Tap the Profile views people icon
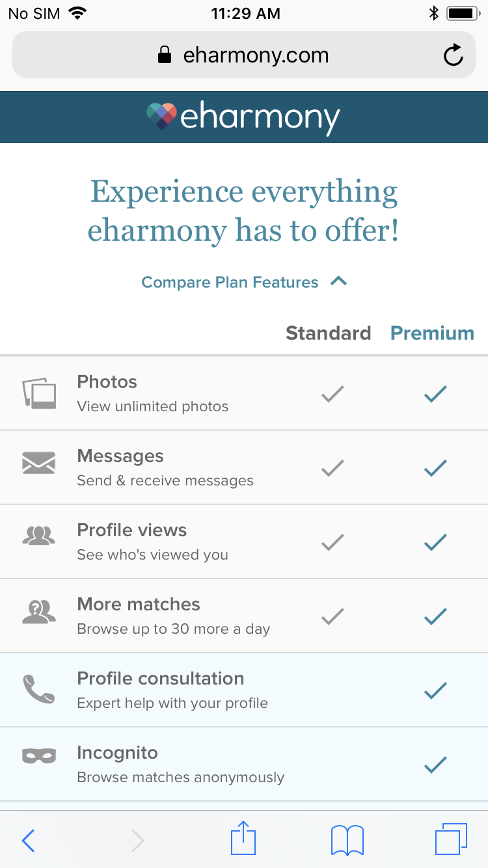Image resolution: width=488 pixels, height=868 pixels. [39, 536]
